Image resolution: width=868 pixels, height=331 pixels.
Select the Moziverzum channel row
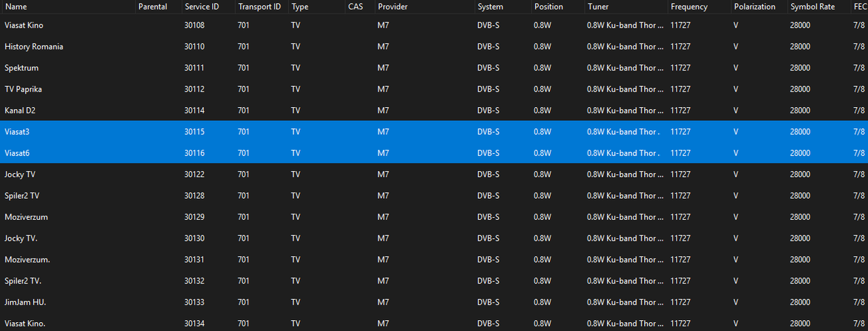coord(434,217)
